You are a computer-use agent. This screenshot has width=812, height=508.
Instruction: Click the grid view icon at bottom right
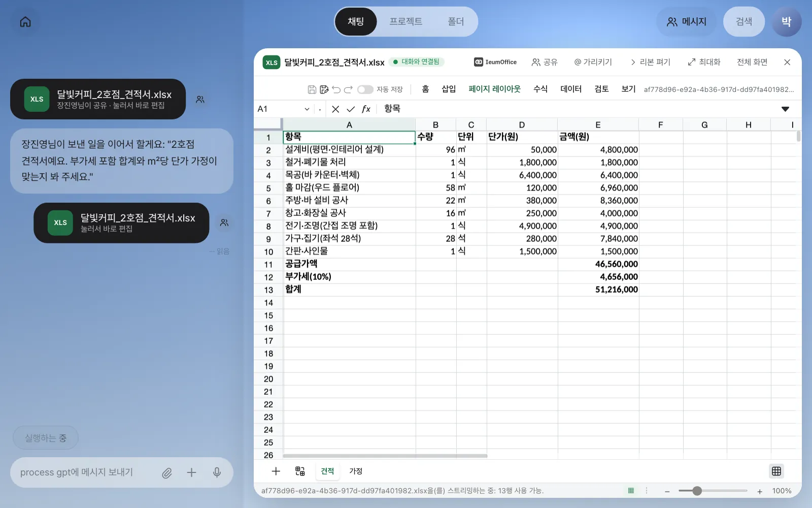(776, 471)
